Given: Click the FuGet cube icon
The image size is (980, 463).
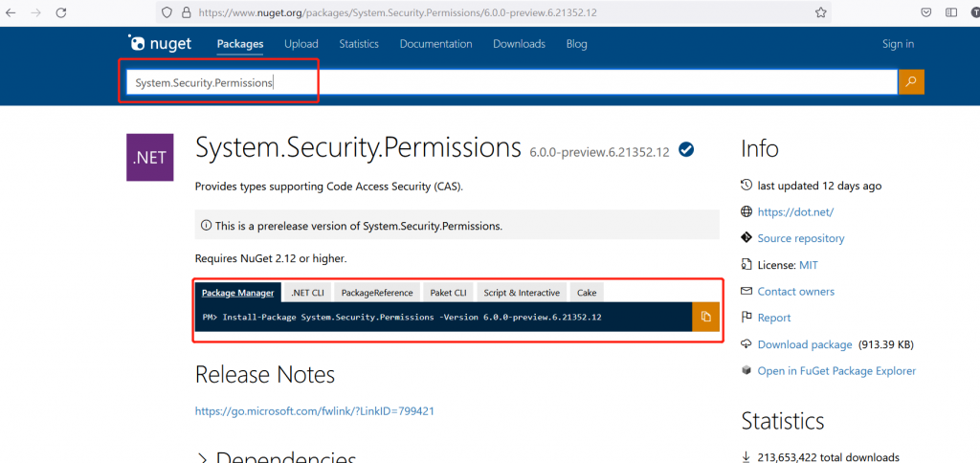Looking at the screenshot, I should [746, 370].
